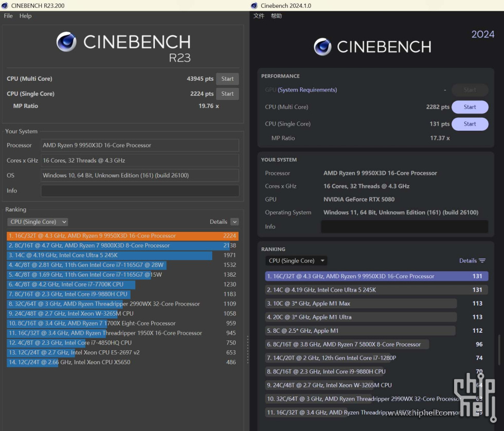Select the 8C Apple M1 row in 2024 ranking
This screenshot has height=431, width=504.
(376, 331)
